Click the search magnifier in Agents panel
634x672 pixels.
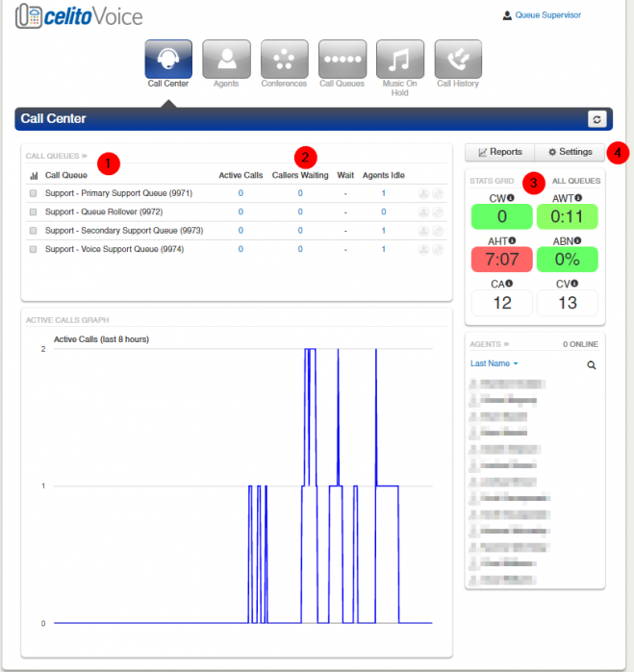coord(592,365)
